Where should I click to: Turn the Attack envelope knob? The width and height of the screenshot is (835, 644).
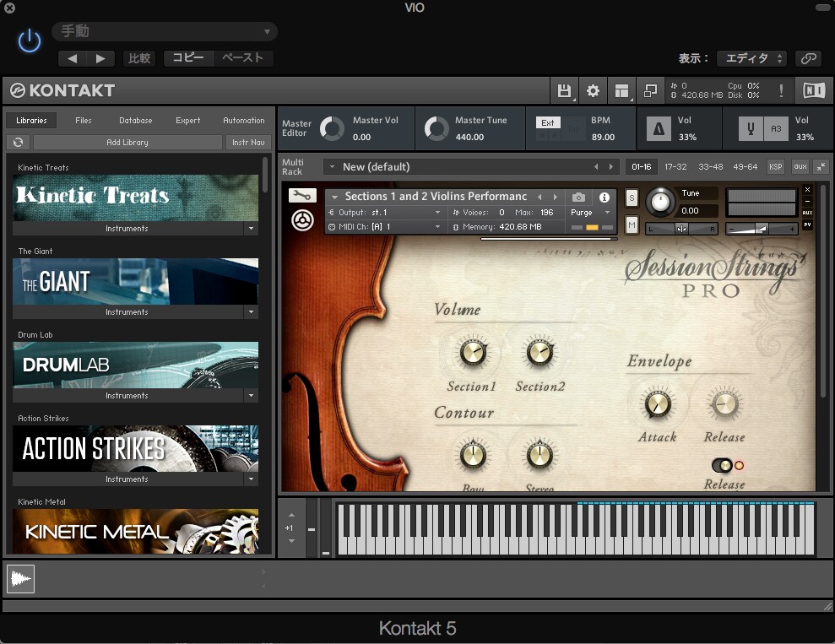coord(658,404)
